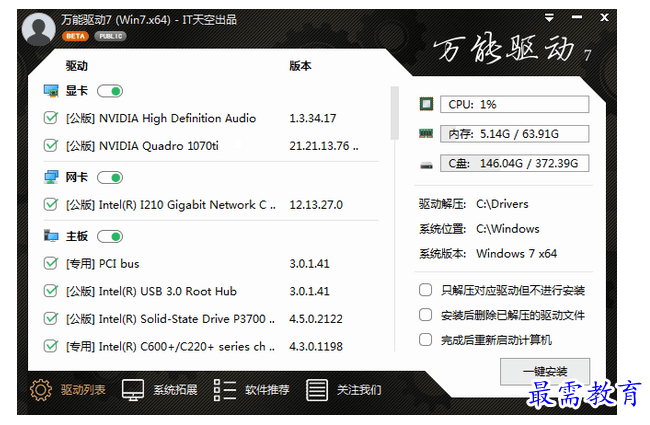This screenshot has width=650, height=425.
Task: Click the PUBLIC badge
Action: click(x=110, y=36)
